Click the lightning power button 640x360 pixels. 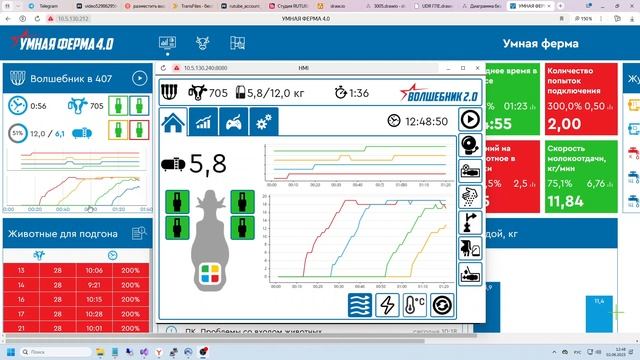click(387, 305)
